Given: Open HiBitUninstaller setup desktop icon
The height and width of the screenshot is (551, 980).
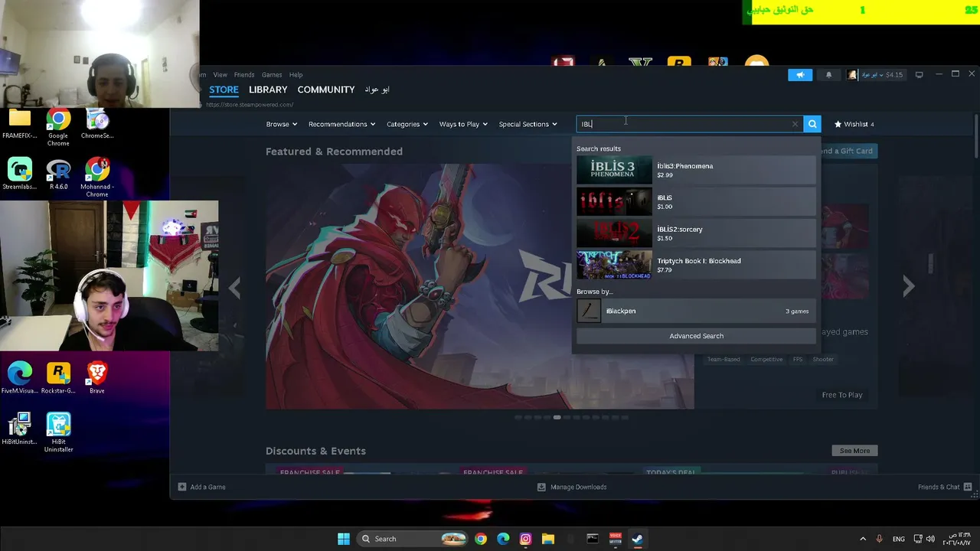Looking at the screenshot, I should point(20,429).
